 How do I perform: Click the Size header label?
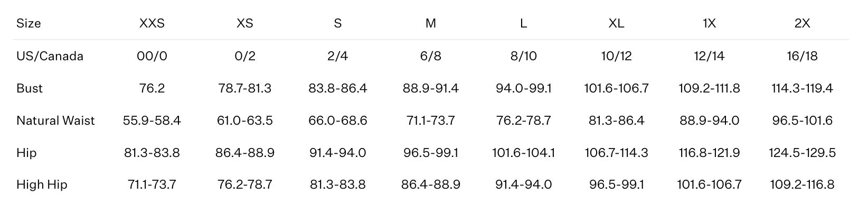[x=29, y=24]
